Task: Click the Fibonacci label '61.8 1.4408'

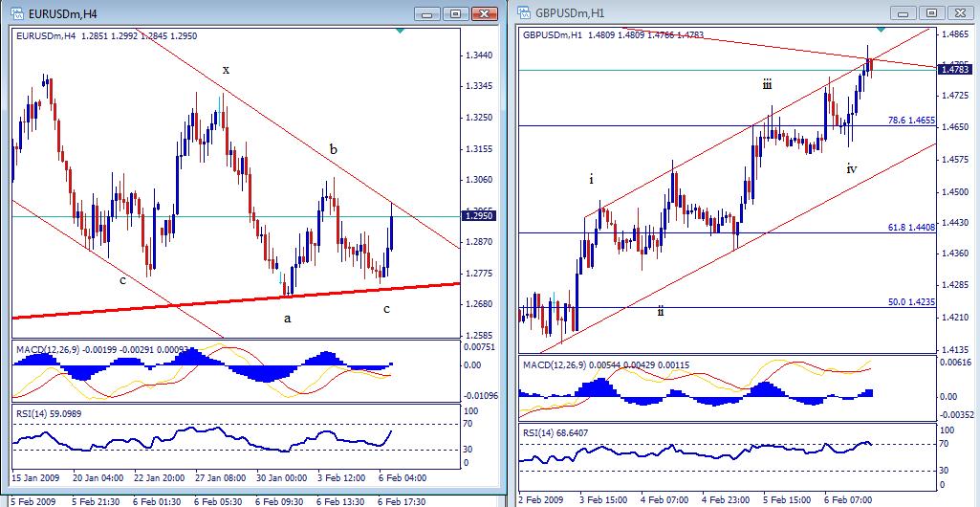Action: tap(912, 228)
